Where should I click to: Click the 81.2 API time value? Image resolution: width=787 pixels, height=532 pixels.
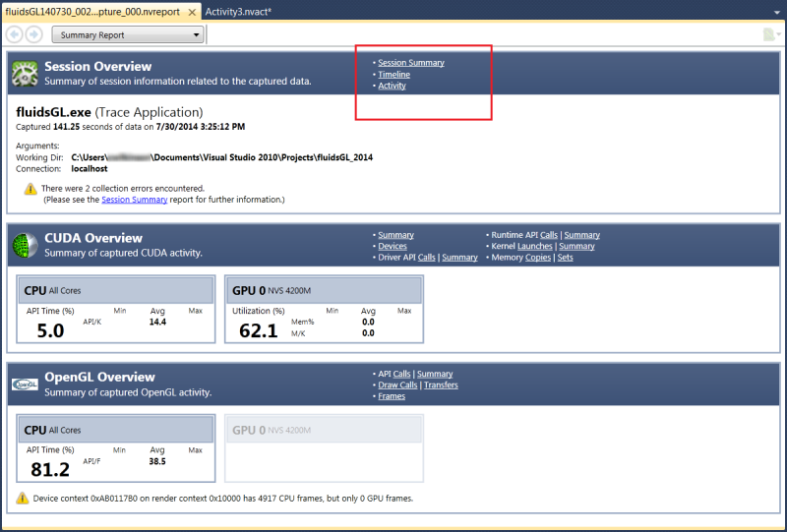[x=50, y=470]
